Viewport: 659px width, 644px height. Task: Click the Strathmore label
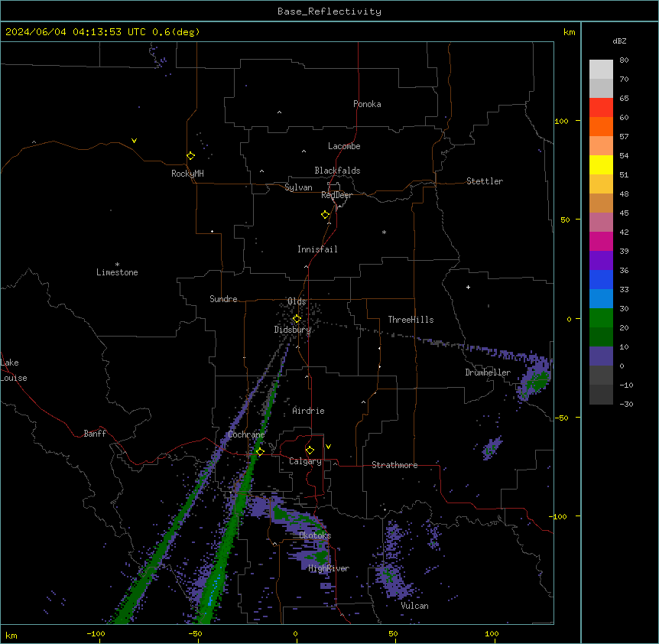point(394,465)
